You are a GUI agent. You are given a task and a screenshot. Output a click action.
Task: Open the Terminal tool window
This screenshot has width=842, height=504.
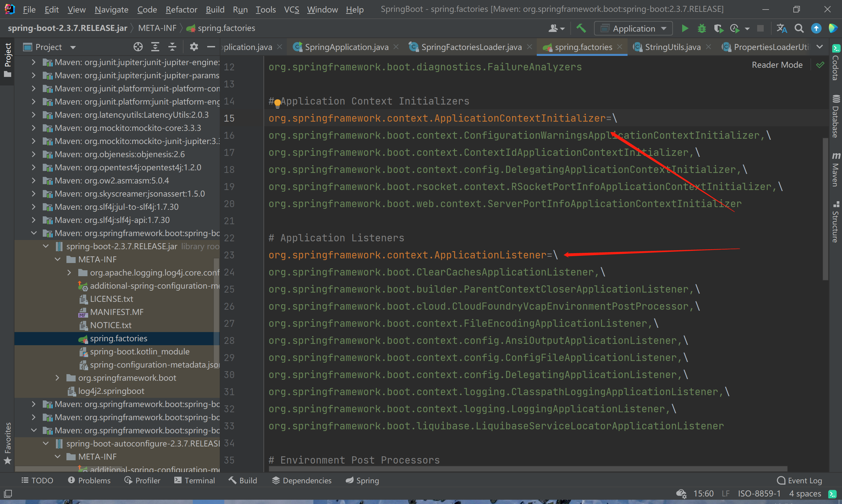pyautogui.click(x=195, y=481)
